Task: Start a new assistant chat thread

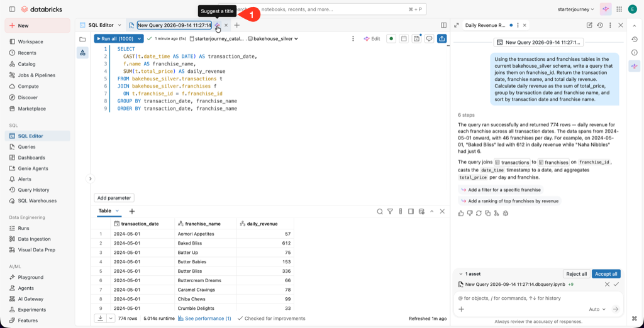Action: 589,25
